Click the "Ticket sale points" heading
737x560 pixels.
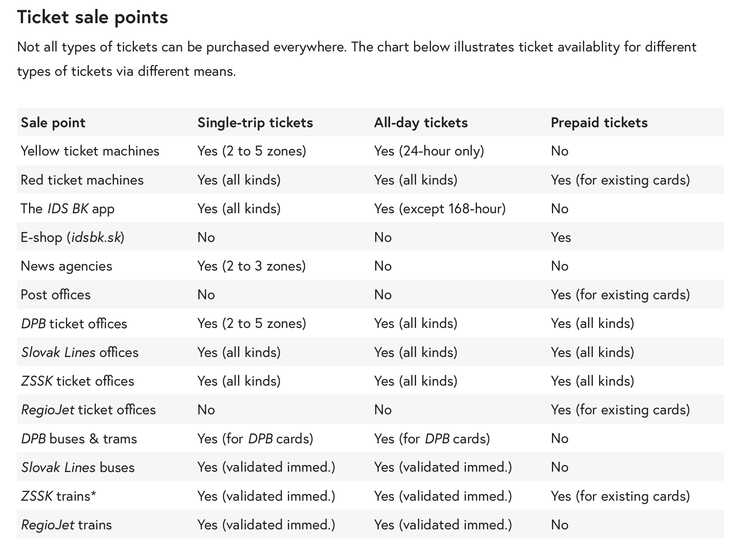pos(93,17)
